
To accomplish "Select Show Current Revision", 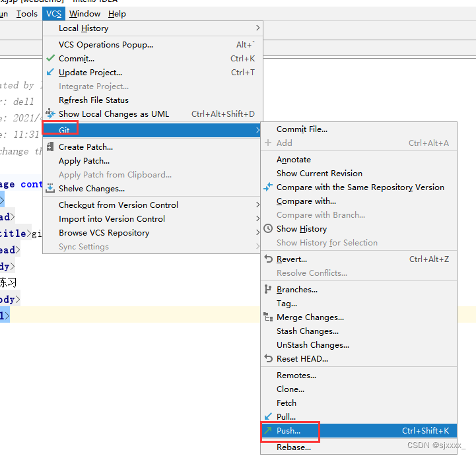I will tap(359, 174).
